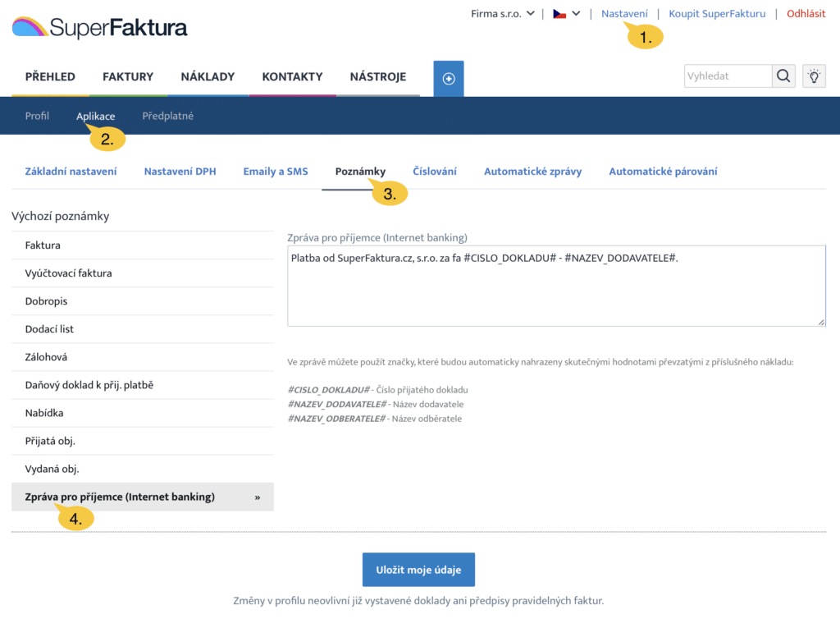Click in the Vyhledat search field
The image size is (840, 619).
(727, 76)
